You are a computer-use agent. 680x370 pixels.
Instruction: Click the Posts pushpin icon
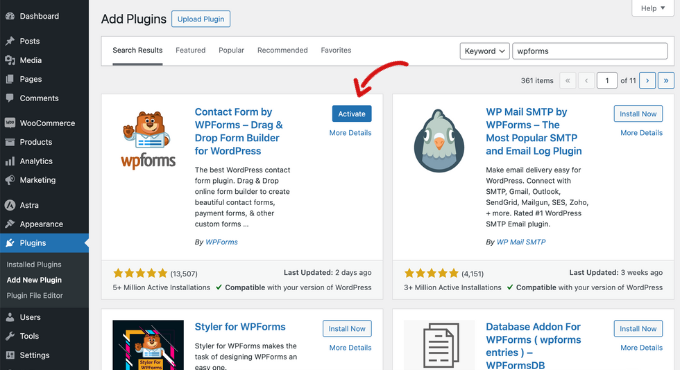point(10,41)
